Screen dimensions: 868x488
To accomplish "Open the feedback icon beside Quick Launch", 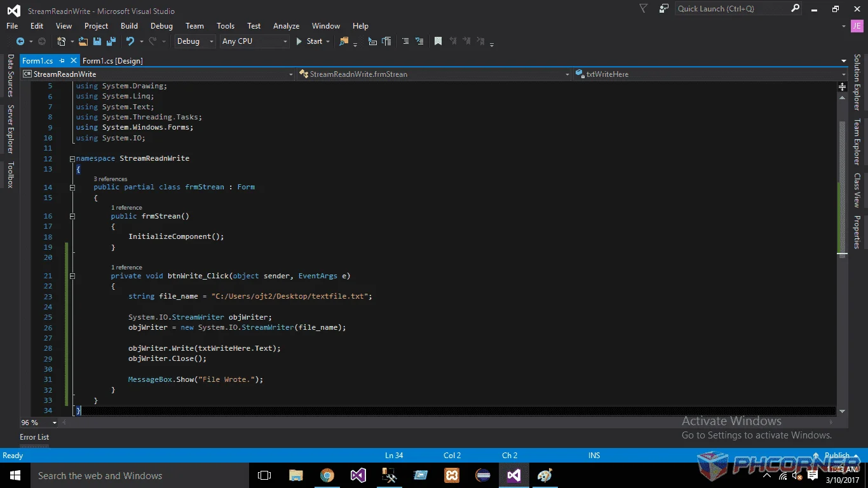I will click(x=664, y=9).
